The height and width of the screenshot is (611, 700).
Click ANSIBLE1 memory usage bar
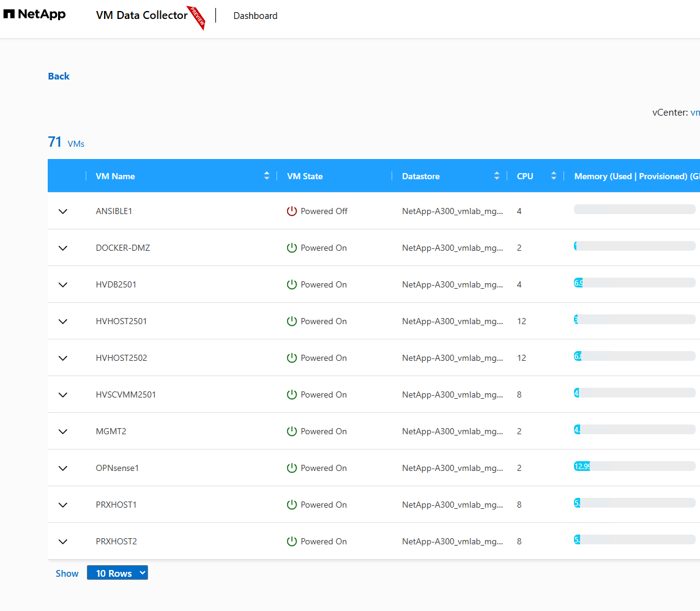tap(635, 209)
